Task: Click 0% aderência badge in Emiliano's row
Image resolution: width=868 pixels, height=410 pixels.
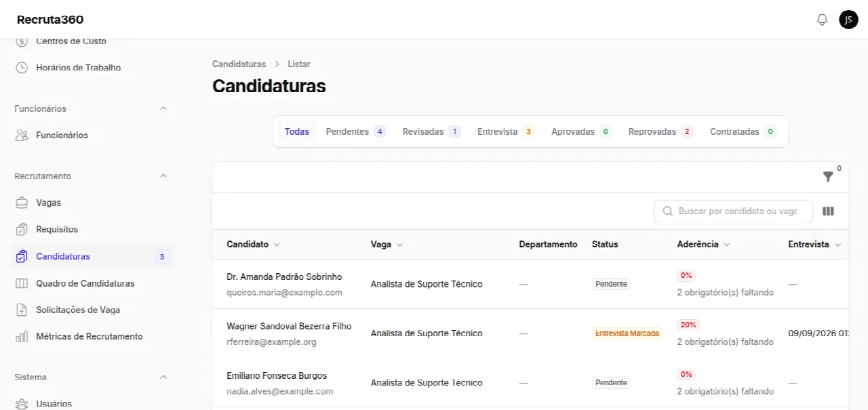Action: pyautogui.click(x=686, y=375)
